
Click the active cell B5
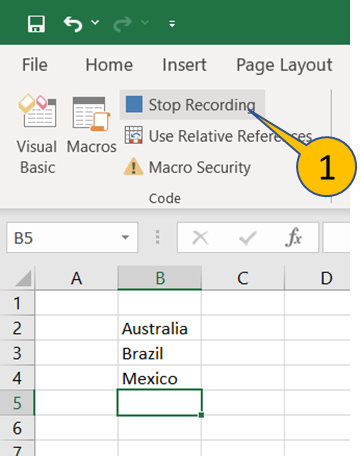coord(160,403)
